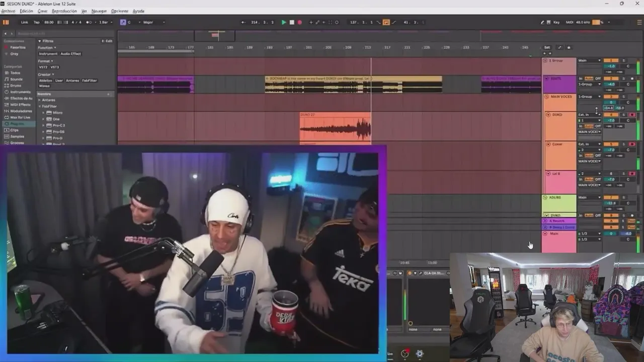Open the Max for Live category
This screenshot has width=644, height=362.
[x=20, y=118]
